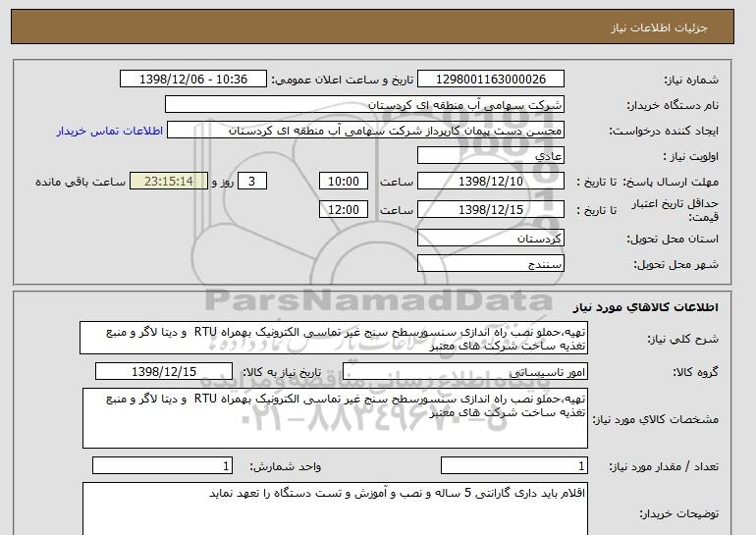Click the label گروه کالا
Screen dimensions: 756x535
[696, 372]
